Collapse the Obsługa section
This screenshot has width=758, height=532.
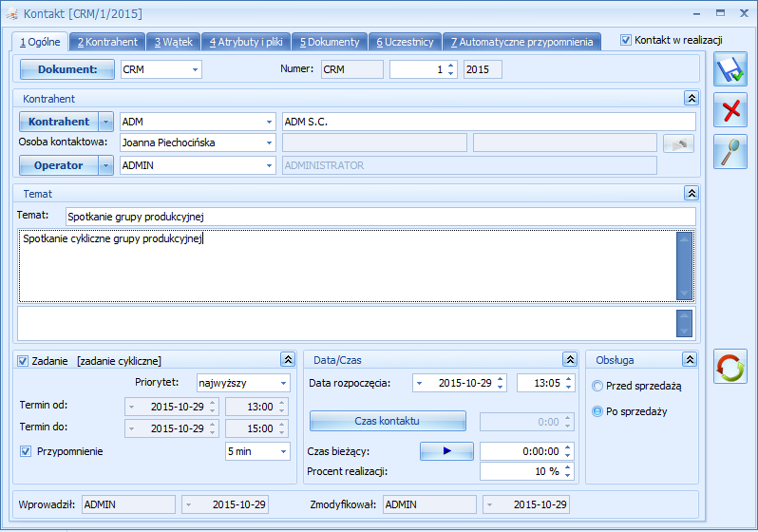[x=690, y=359]
